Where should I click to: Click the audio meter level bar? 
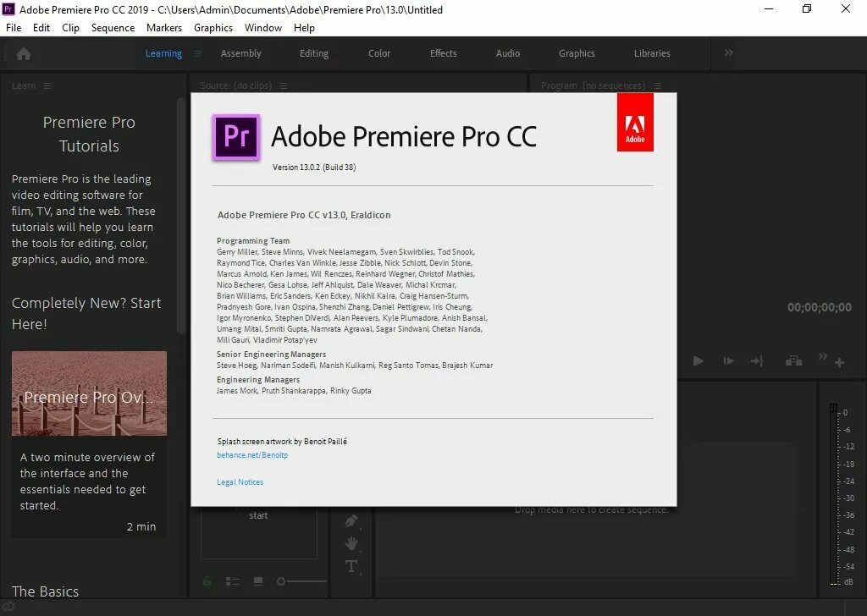[x=833, y=494]
